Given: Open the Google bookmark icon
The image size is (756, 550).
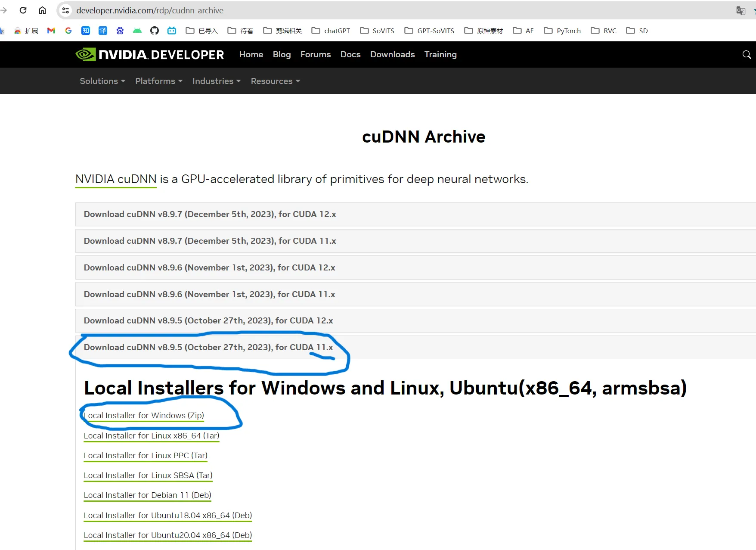Looking at the screenshot, I should (x=68, y=31).
